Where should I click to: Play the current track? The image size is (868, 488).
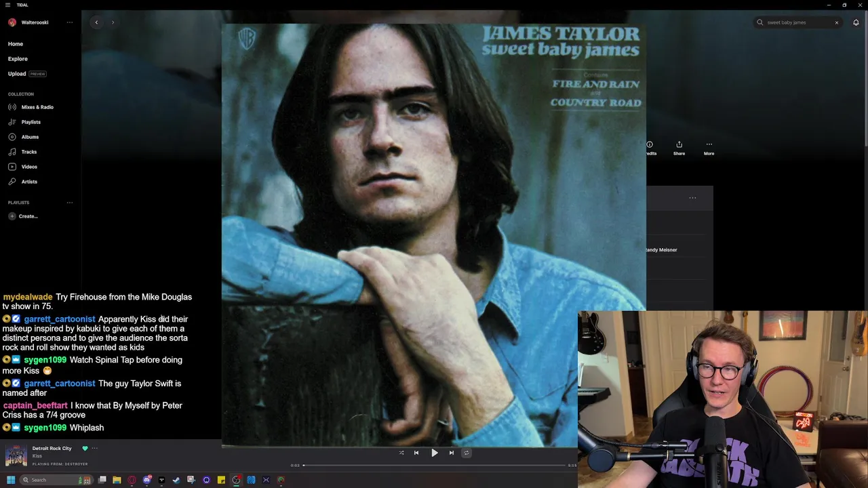(x=435, y=453)
